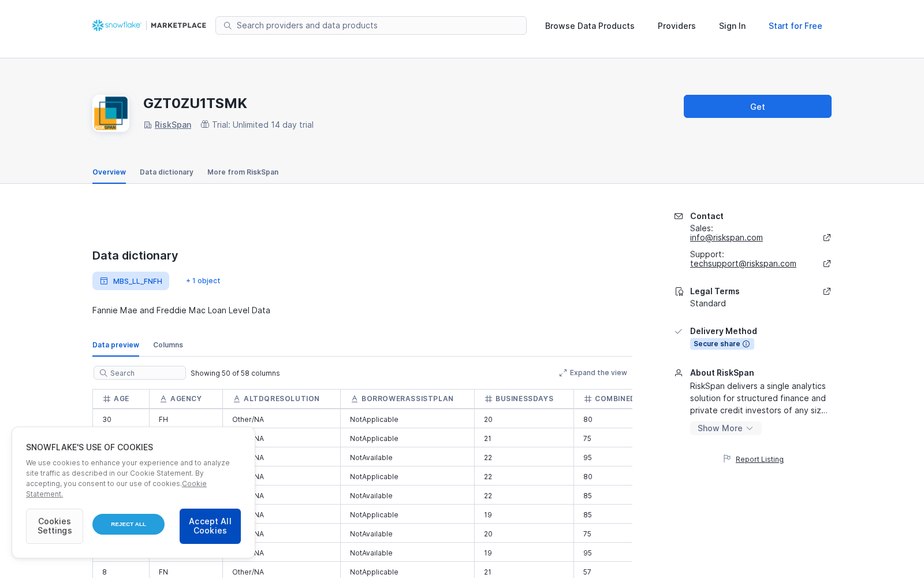Image resolution: width=924 pixels, height=578 pixels.
Task: Click the person icon beside About RiskSpan
Action: pos(679,373)
